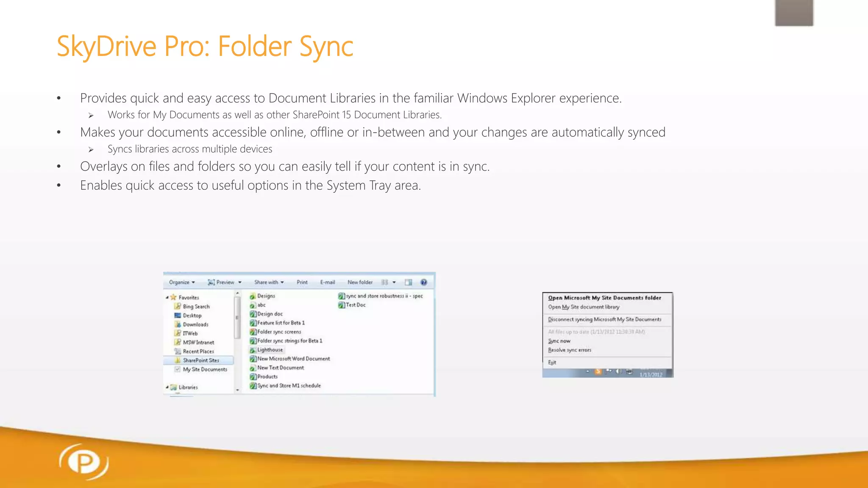Click the Downloads folder icon
Viewport: 868px width, 488px height.
178,324
